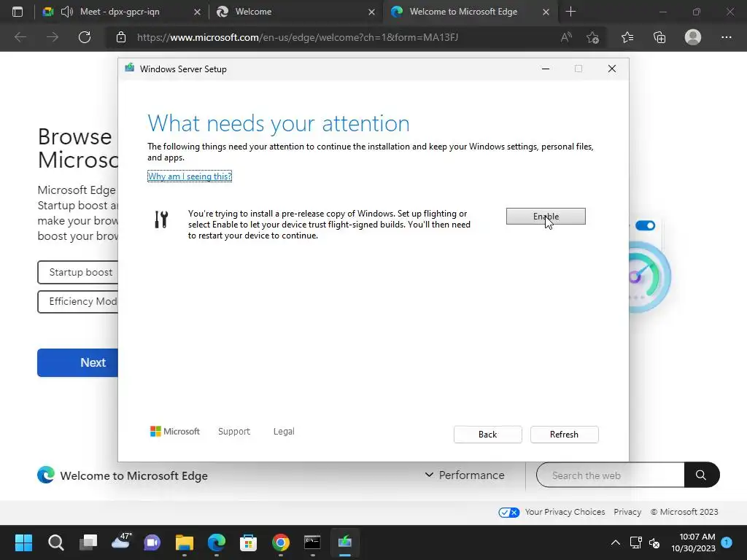Click the muted volume tray icon
The width and height of the screenshot is (747, 560).
(x=654, y=542)
